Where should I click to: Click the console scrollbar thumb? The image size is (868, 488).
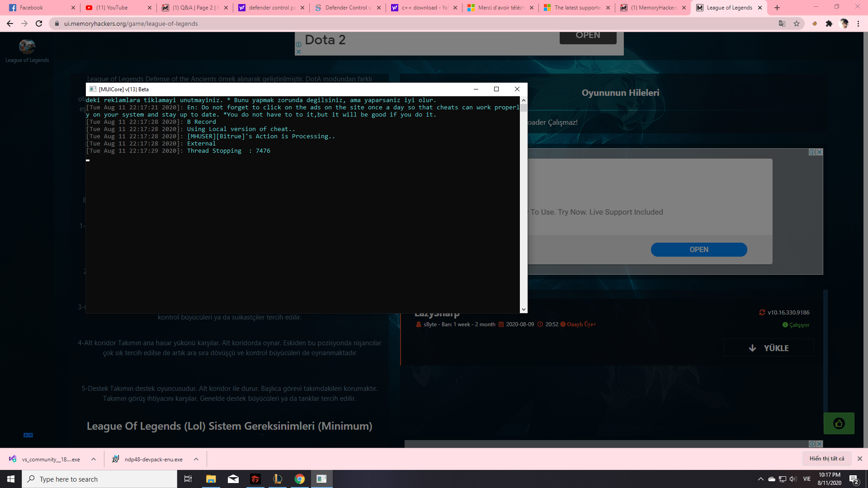click(524, 108)
